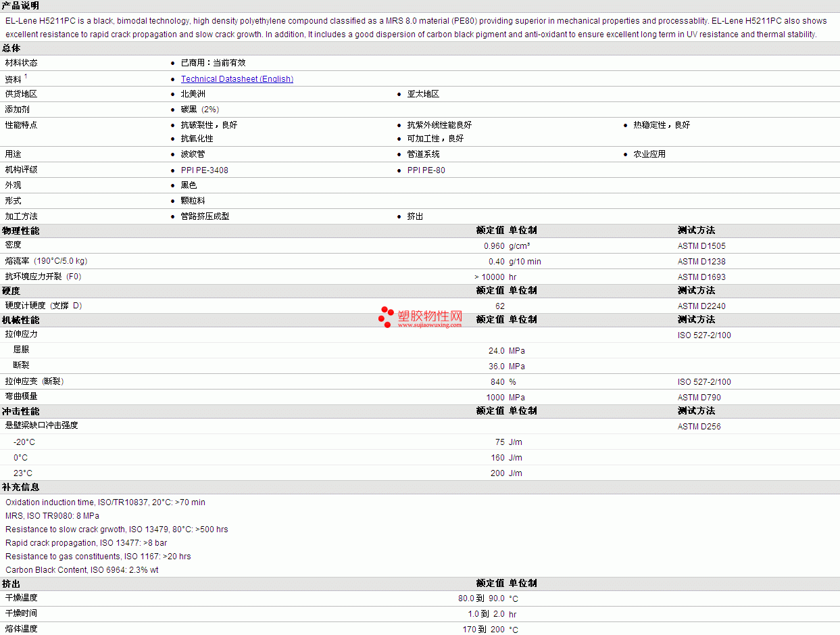The image size is (840, 635).
Task: Click the ASTM D1238 test method
Action: [x=701, y=262]
